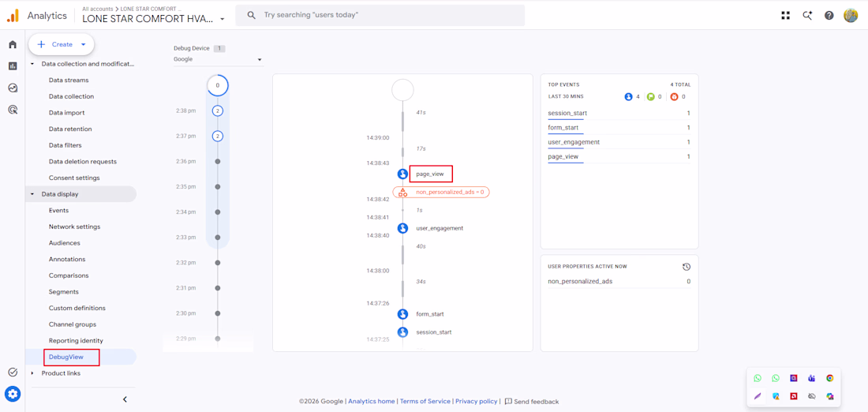Click the Windows Security shield tray icon
This screenshot has height=412, width=868.
coord(776,396)
